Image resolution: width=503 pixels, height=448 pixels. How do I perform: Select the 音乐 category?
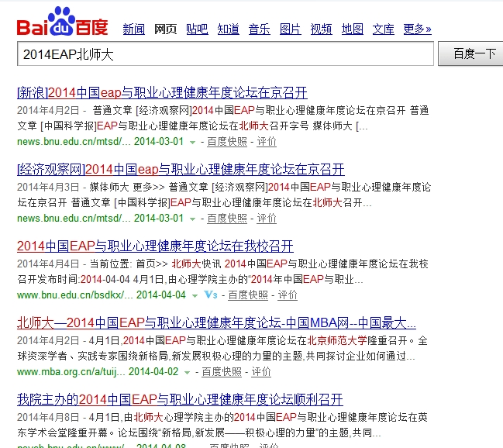(260, 29)
